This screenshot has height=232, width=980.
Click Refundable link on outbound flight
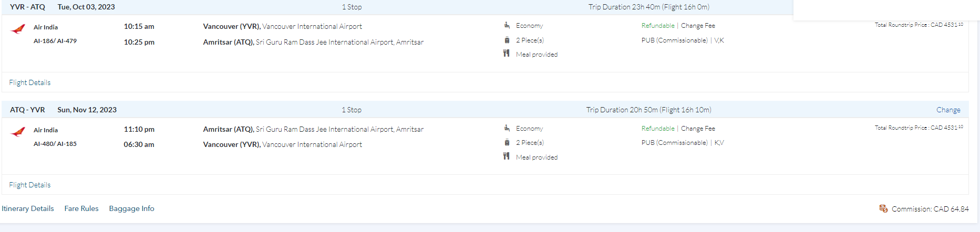658,26
